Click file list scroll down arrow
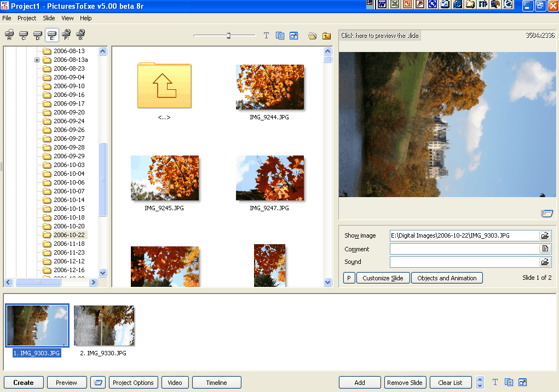Image resolution: width=559 pixels, height=392 pixels. [x=328, y=283]
